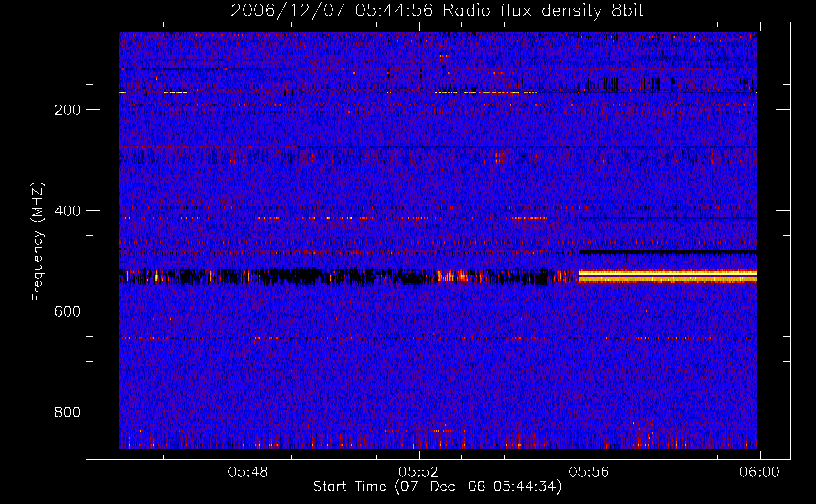816x504 pixels.
Task: Click the '600' frequency tick label
Action: pyautogui.click(x=68, y=311)
